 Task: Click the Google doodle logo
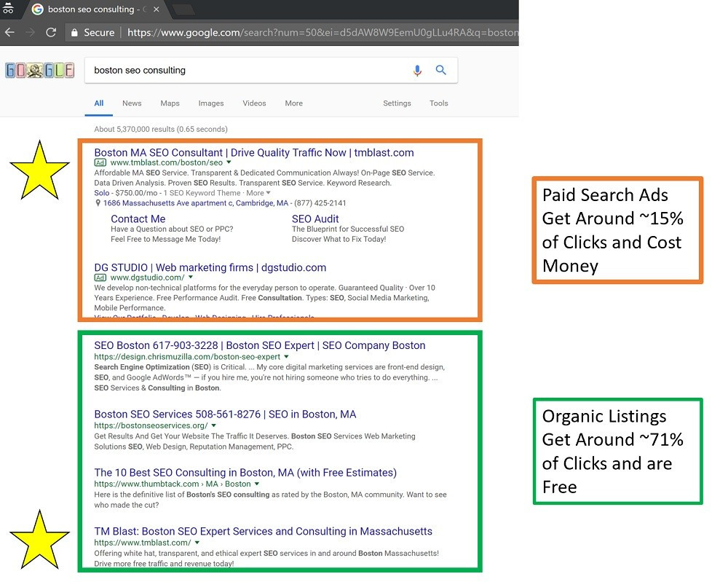pyautogui.click(x=39, y=71)
